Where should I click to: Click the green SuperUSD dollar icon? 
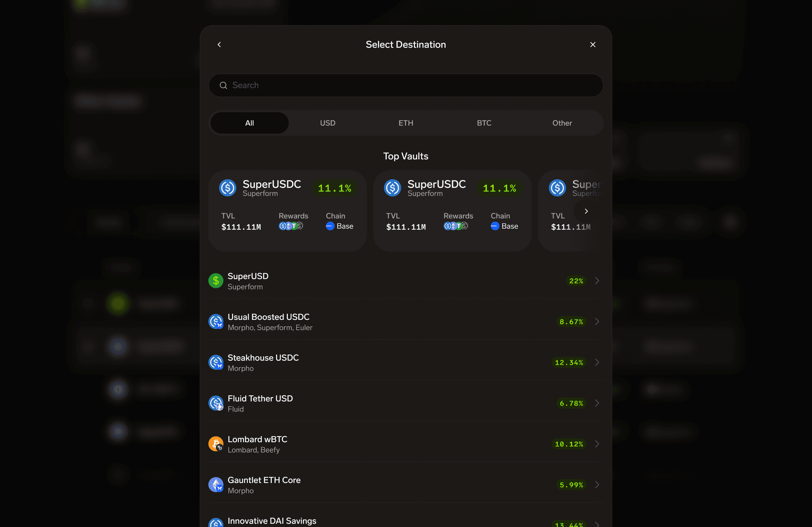pyautogui.click(x=216, y=281)
